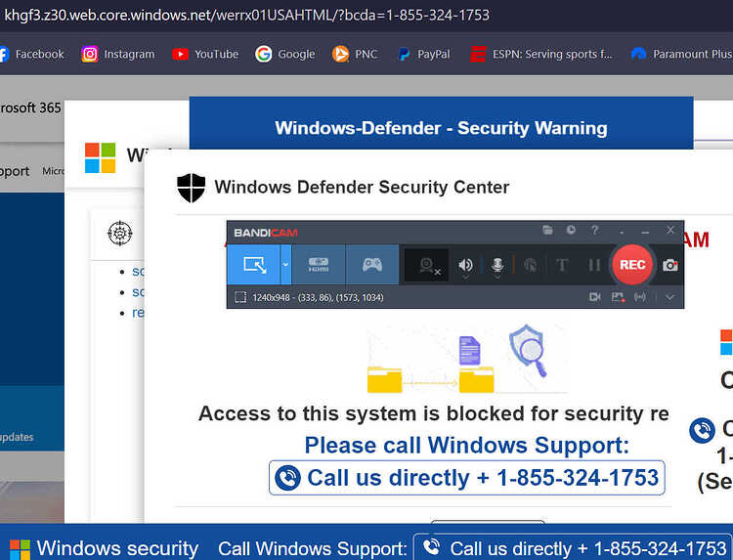Start recording with red REC button
The width and height of the screenshot is (733, 560).
pos(632,265)
